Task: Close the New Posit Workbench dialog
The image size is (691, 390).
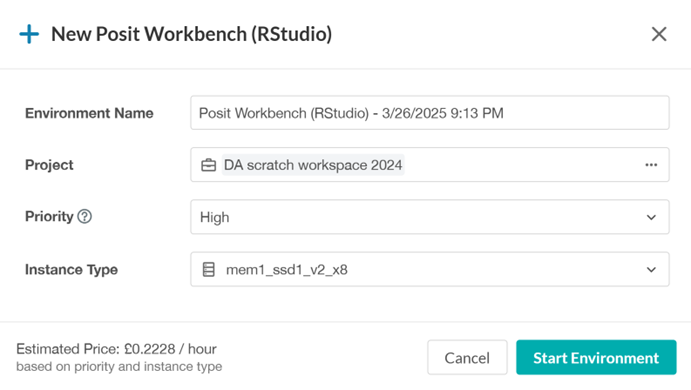Action: [659, 34]
